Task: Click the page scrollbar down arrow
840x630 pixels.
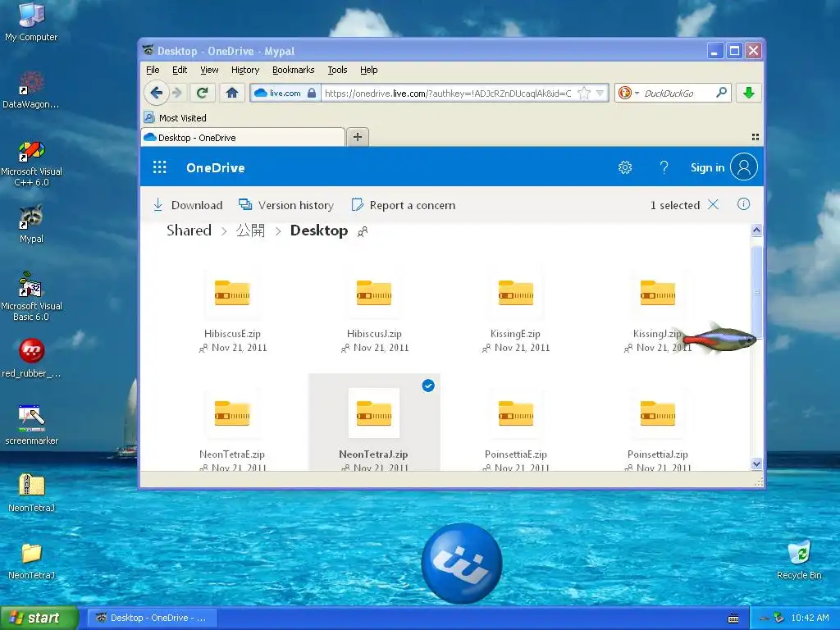Action: tap(756, 464)
